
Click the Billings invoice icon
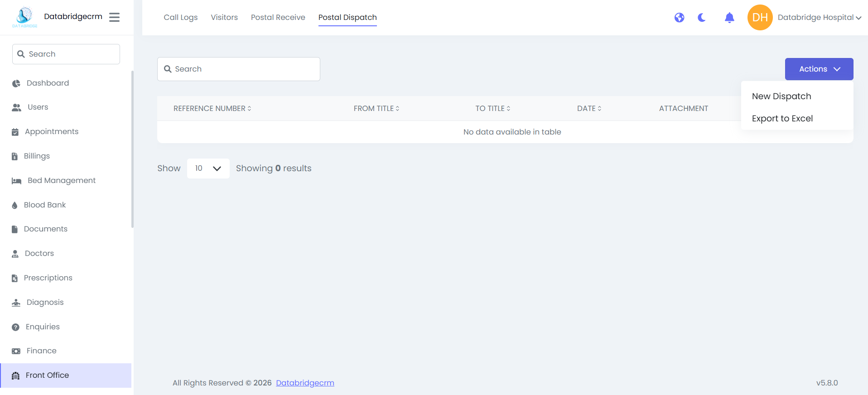point(14,156)
